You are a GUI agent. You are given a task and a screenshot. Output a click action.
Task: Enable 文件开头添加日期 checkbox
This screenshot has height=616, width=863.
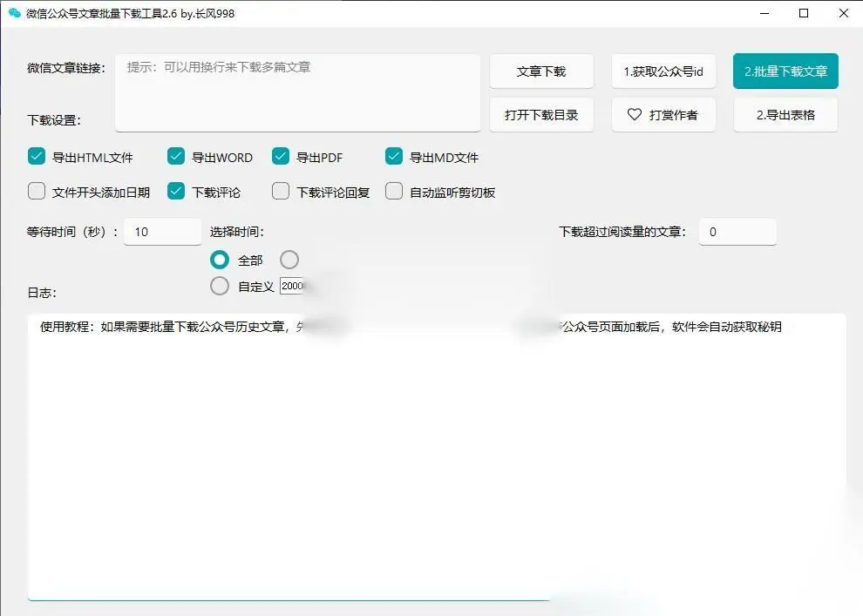click(37, 192)
